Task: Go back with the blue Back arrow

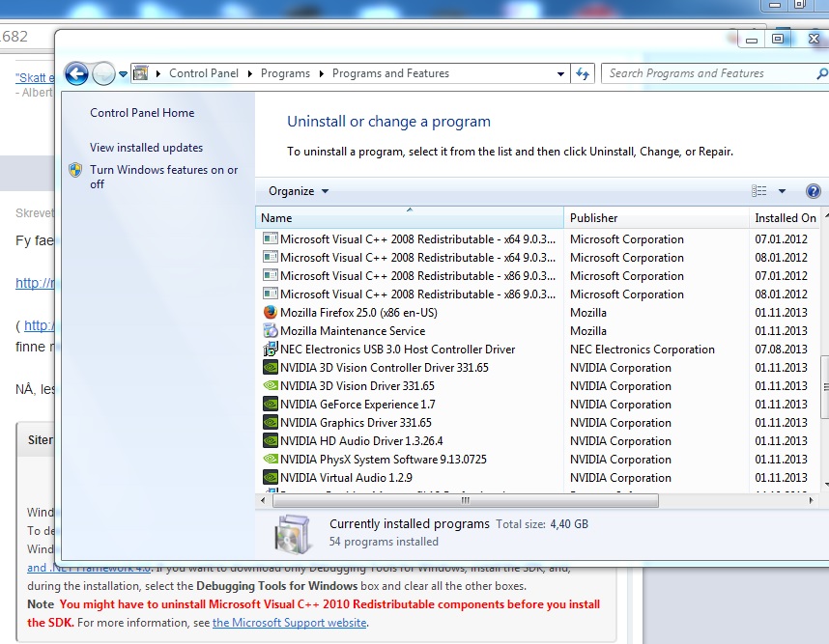Action: tap(76, 74)
